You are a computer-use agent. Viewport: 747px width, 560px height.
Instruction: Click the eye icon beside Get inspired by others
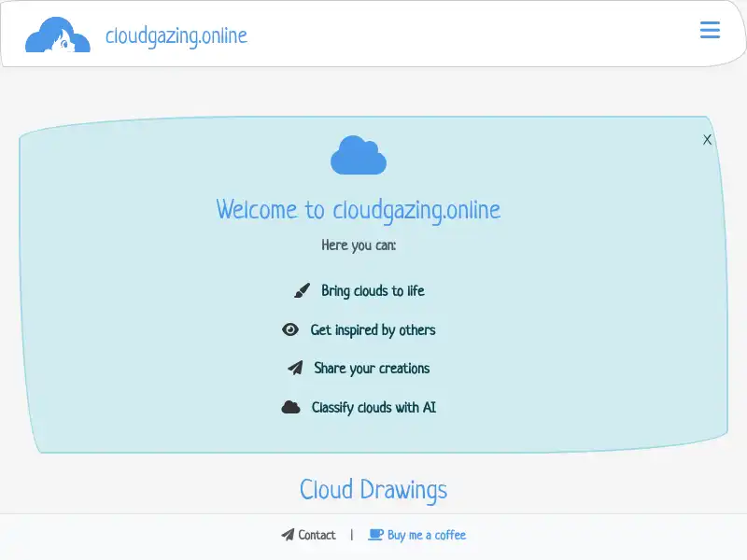point(290,329)
